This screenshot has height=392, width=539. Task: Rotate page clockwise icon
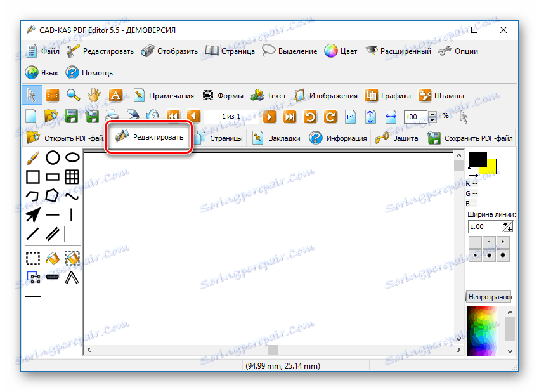point(330,117)
